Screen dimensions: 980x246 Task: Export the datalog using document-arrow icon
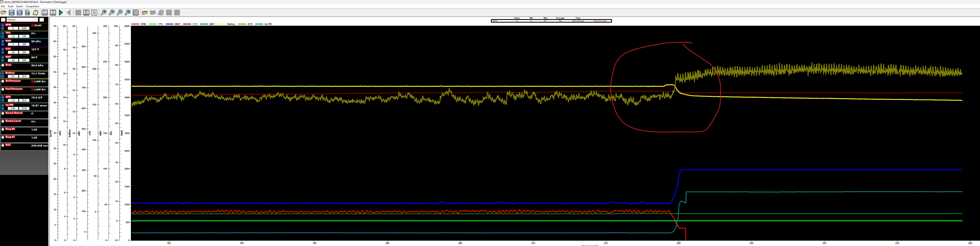27,13
